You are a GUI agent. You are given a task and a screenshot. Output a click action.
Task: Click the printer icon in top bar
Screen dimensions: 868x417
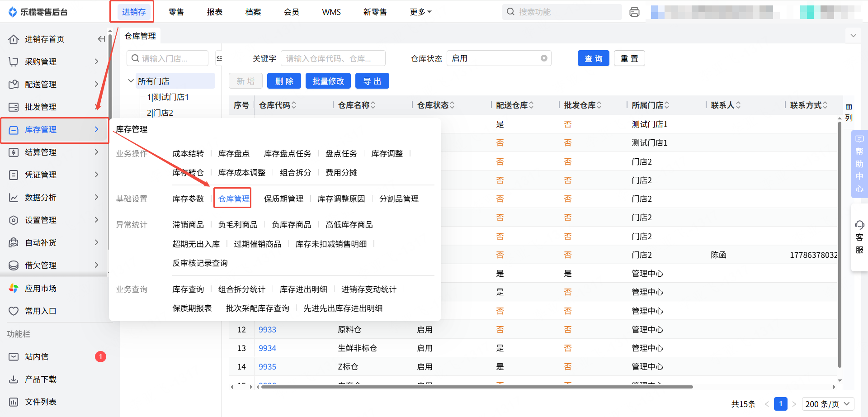pos(634,12)
